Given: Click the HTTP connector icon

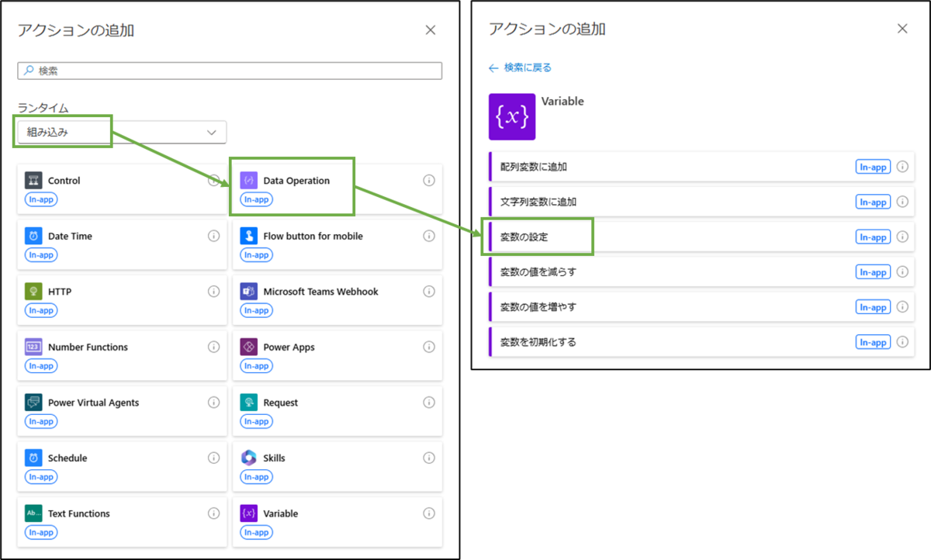Looking at the screenshot, I should click(x=33, y=292).
